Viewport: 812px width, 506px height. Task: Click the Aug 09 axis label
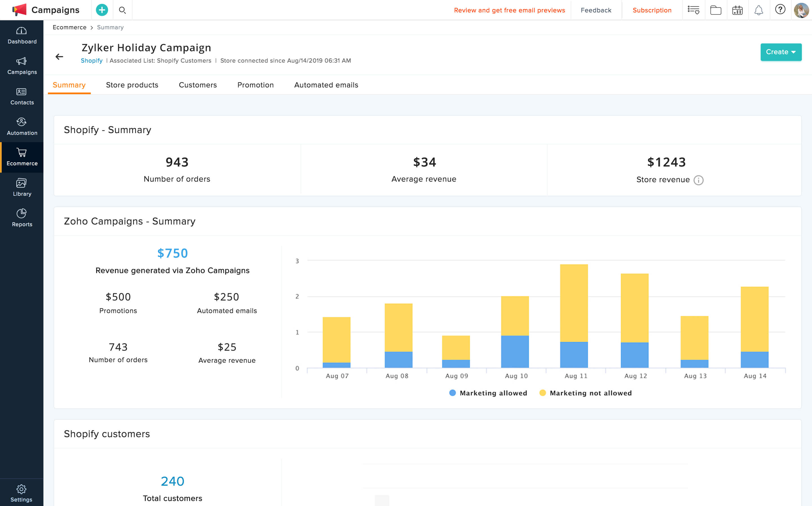[456, 376]
